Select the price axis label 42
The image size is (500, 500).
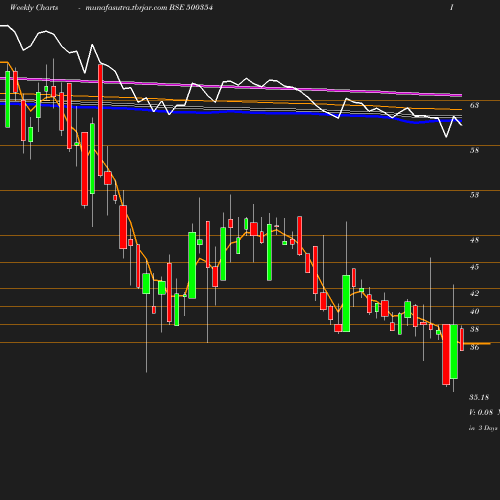tap(474, 294)
